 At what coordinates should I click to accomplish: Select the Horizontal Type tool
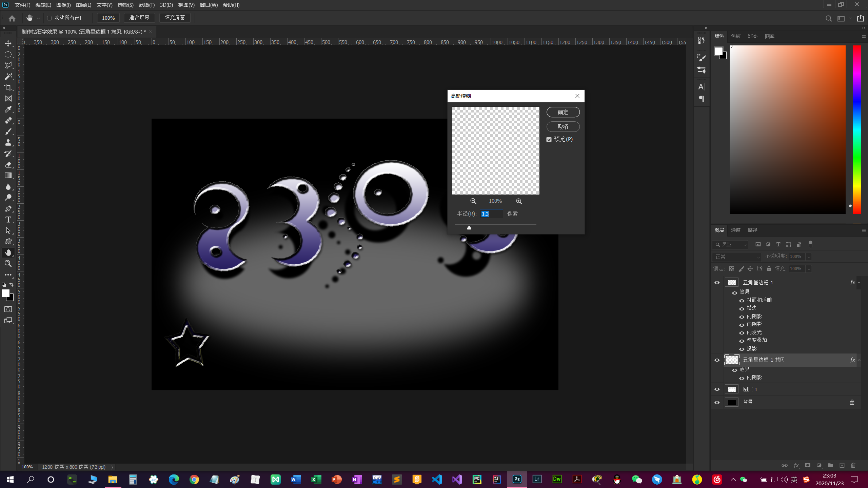[8, 220]
